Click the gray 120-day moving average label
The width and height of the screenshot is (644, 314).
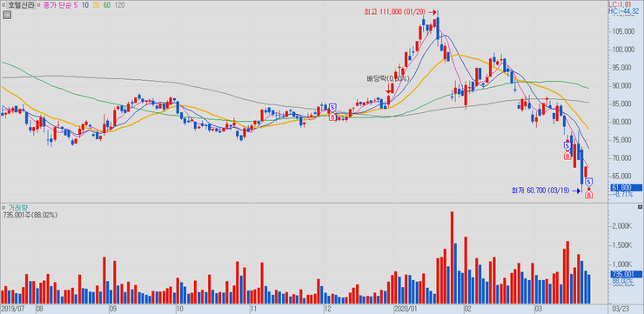pos(119,5)
